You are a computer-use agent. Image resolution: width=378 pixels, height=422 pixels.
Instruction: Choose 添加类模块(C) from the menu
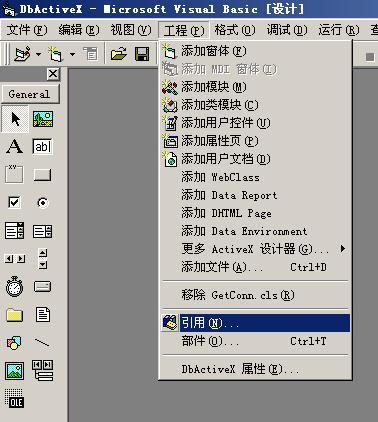click(x=256, y=105)
